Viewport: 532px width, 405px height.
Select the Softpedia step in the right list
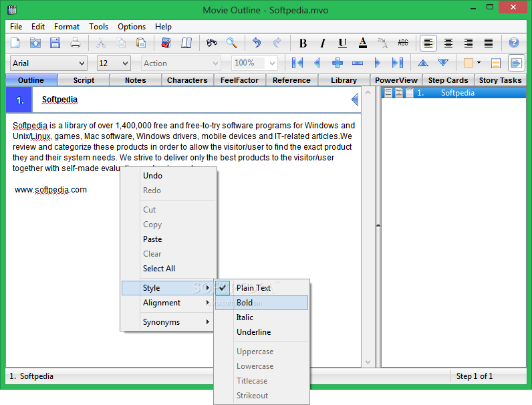(x=454, y=93)
